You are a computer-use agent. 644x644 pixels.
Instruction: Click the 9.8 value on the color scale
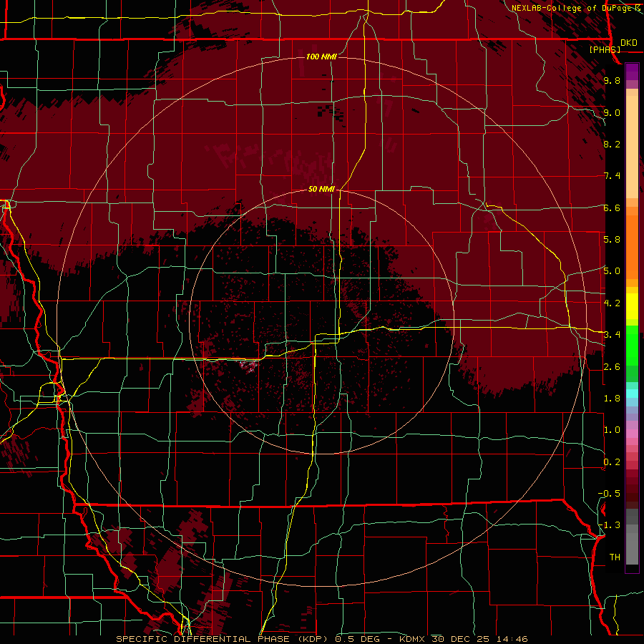(612, 80)
